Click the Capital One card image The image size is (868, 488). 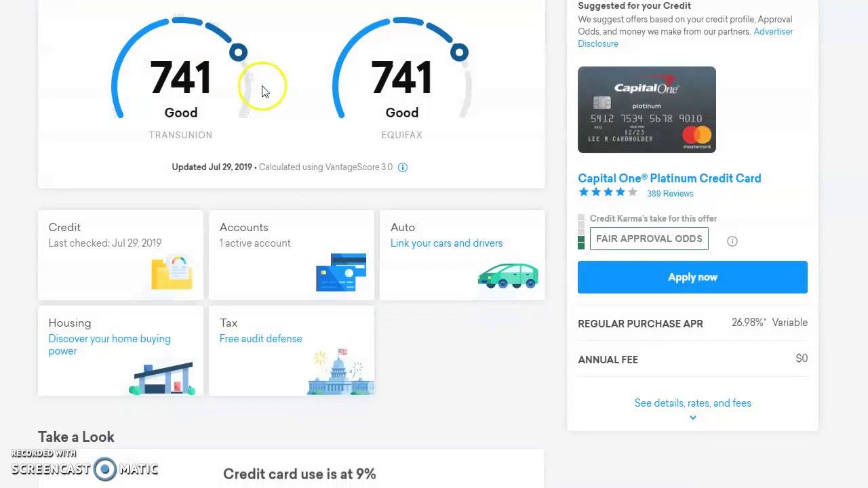pos(647,110)
